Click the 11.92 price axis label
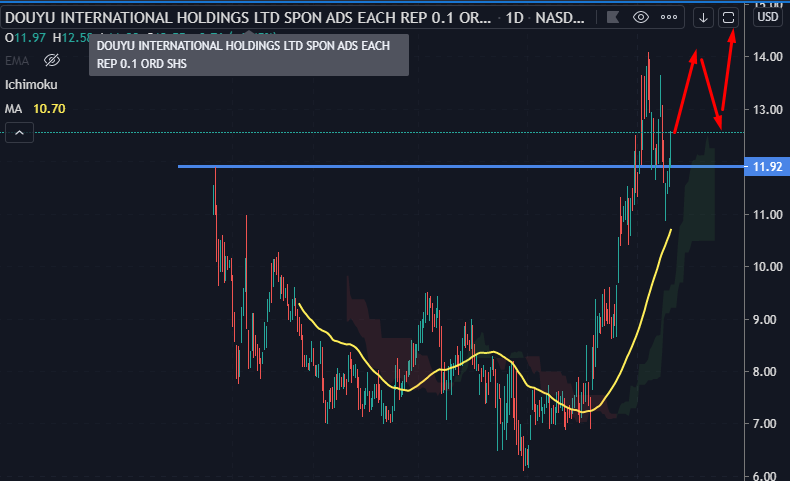Image resolution: width=790 pixels, height=481 pixels. (767, 167)
